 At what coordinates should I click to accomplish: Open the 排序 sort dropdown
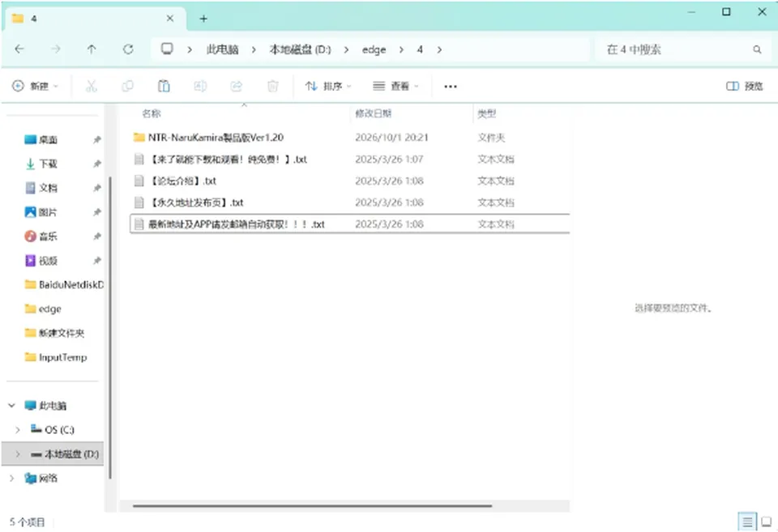[x=328, y=87]
